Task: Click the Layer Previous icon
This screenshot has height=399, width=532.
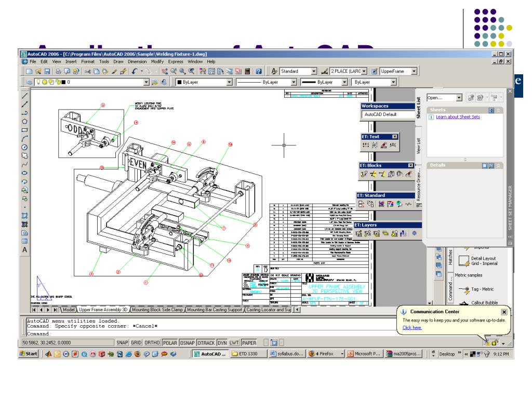Action: (164, 82)
